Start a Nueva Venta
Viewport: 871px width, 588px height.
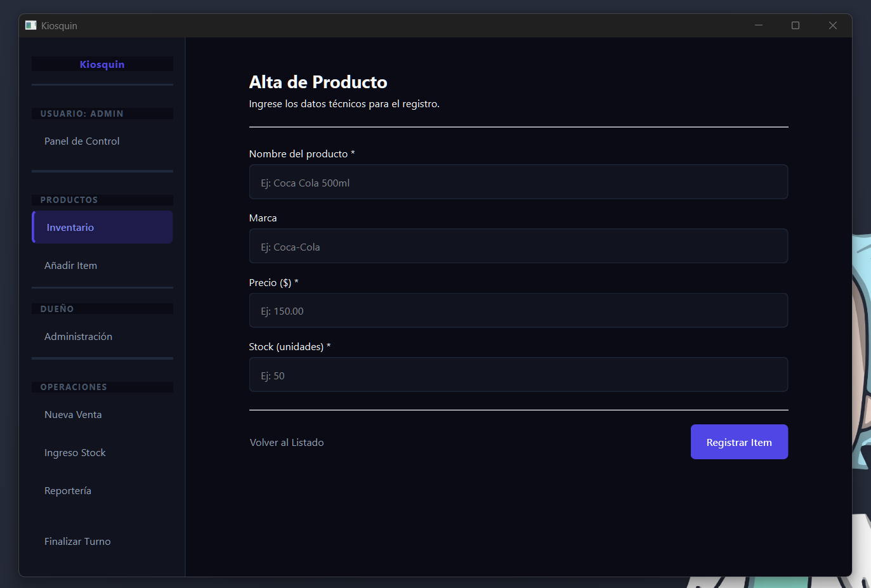pos(73,414)
